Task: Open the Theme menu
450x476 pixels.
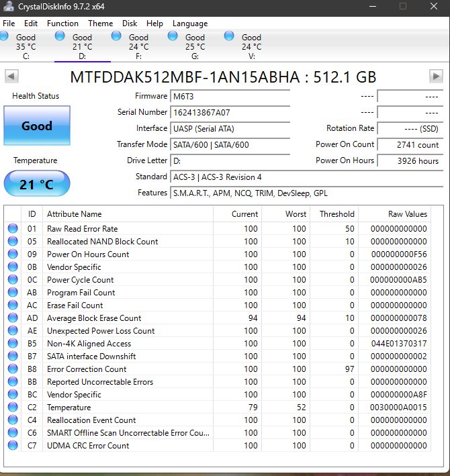Action: pyautogui.click(x=100, y=23)
